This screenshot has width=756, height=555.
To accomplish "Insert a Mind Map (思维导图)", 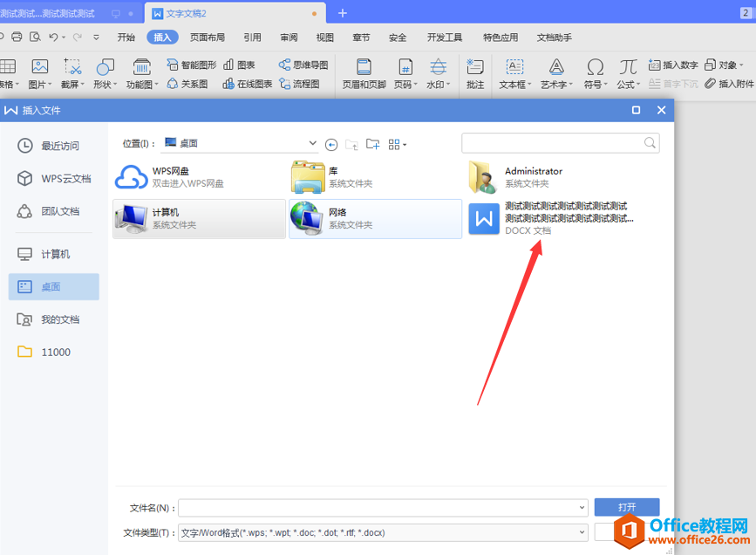I will (303, 65).
